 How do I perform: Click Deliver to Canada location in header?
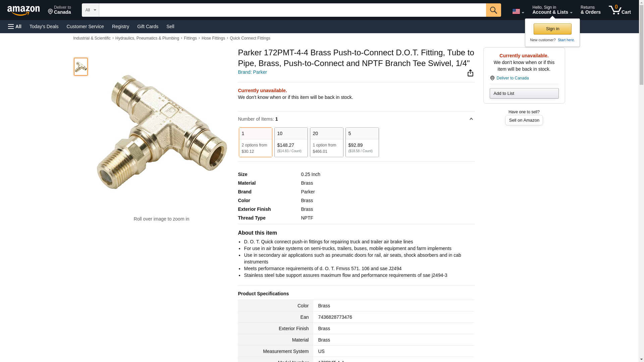coord(59,10)
